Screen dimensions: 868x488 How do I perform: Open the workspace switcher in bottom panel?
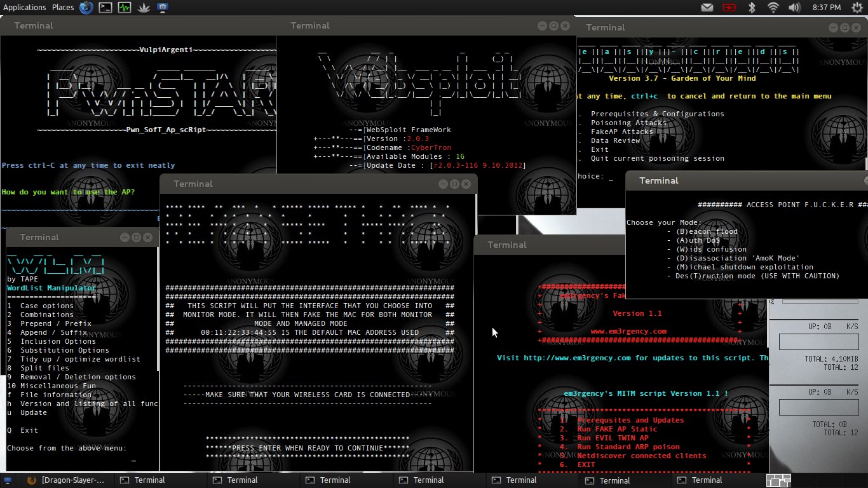pyautogui.click(x=779, y=480)
